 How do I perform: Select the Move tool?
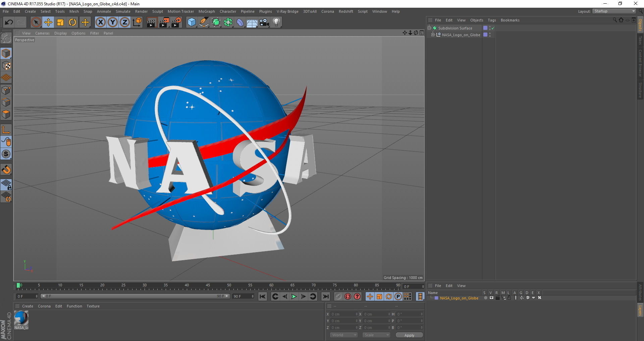coord(48,22)
